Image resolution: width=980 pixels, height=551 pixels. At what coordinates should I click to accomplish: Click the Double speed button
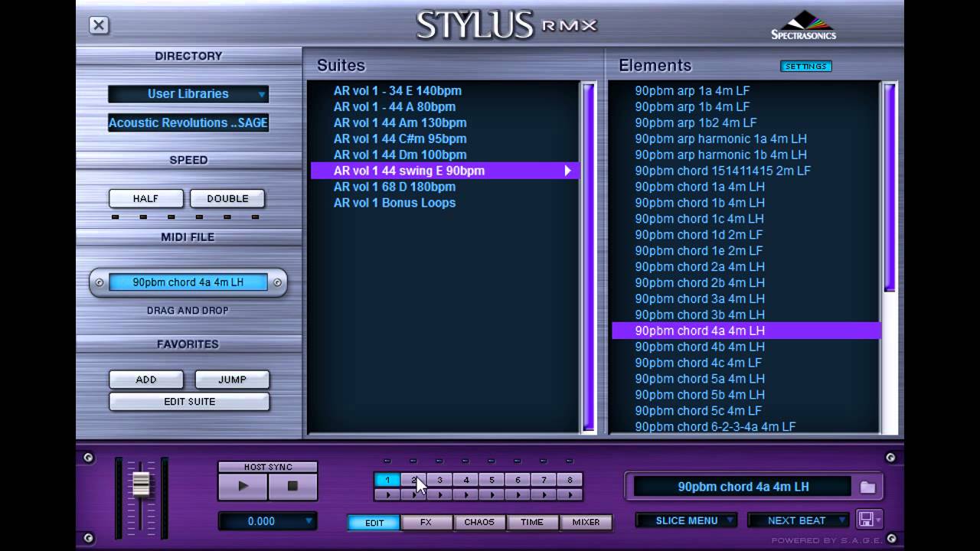point(227,198)
